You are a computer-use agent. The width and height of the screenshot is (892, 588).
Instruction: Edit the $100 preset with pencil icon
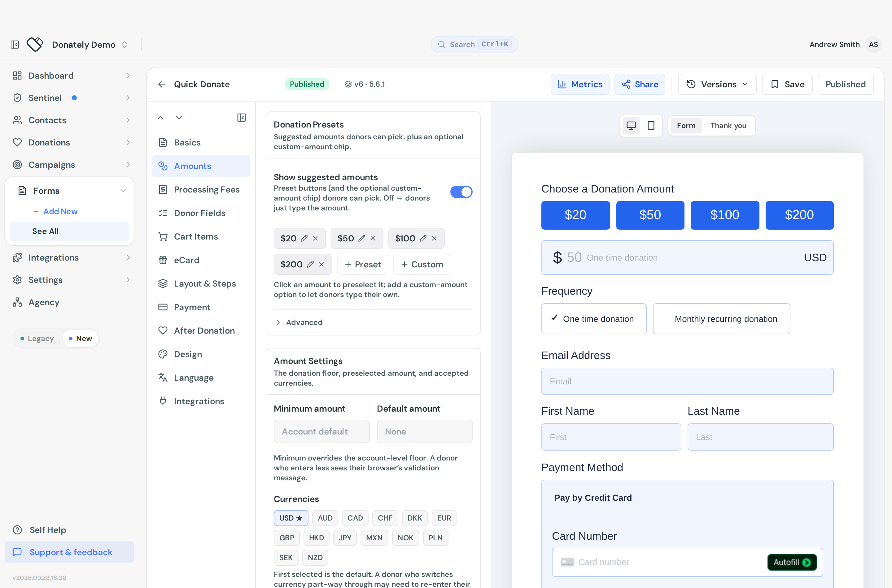pyautogui.click(x=423, y=239)
